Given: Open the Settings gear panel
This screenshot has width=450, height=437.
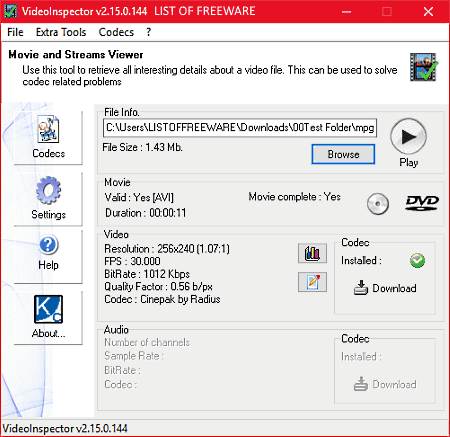Looking at the screenshot, I should [x=48, y=198].
